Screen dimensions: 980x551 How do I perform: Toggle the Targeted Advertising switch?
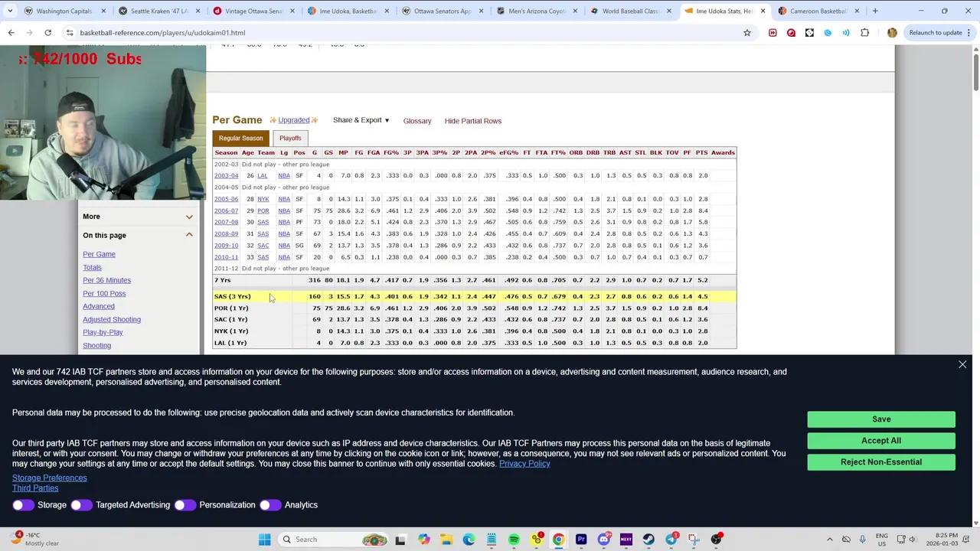pos(81,505)
